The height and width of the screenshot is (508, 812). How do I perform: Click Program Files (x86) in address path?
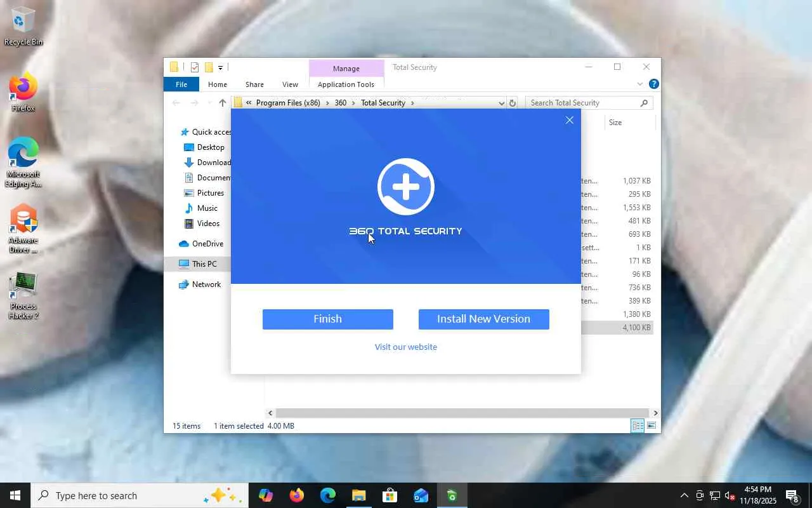[288, 103]
